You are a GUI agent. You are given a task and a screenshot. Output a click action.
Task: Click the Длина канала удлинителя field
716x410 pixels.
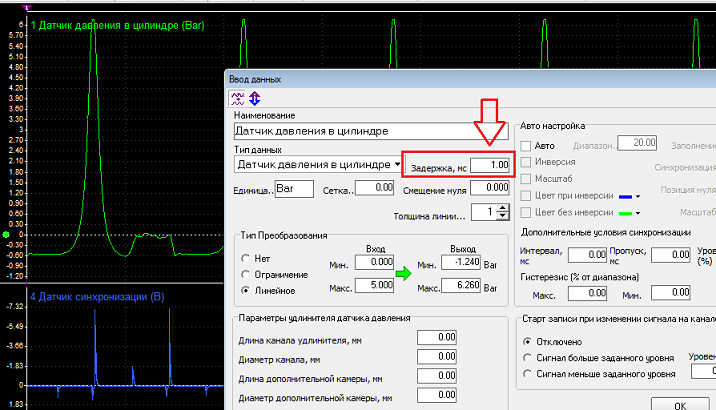[x=437, y=337]
